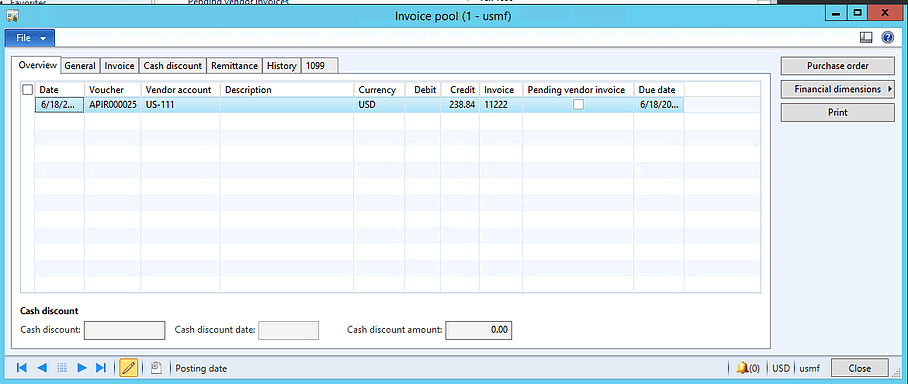Sort by the Voucher column header
908x384 pixels.
click(x=113, y=90)
